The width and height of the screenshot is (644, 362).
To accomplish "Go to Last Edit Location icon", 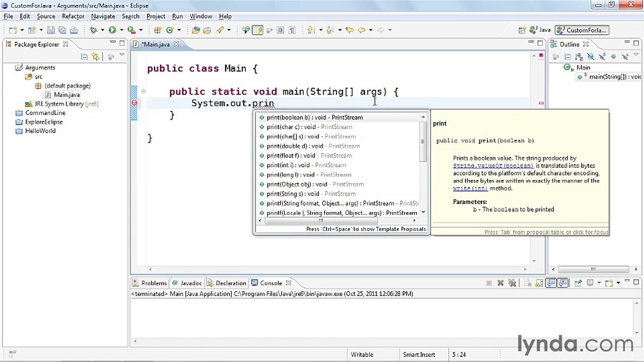I will pyautogui.click(x=350, y=30).
